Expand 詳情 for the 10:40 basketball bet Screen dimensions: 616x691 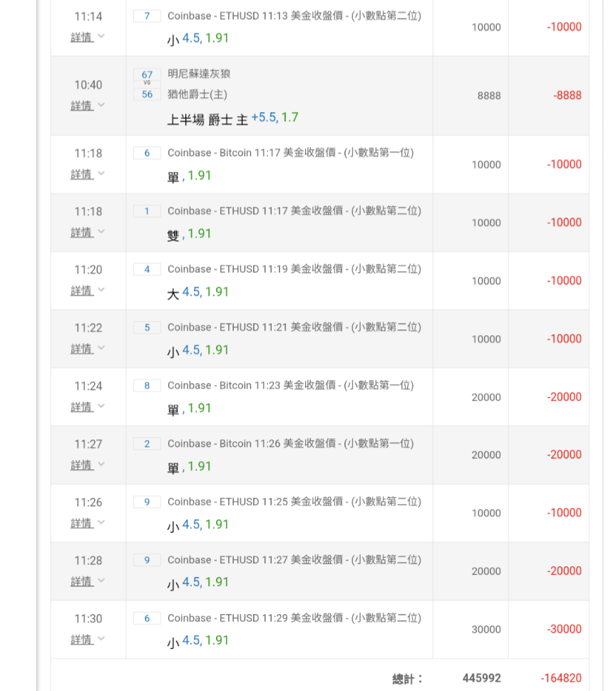tap(88, 106)
